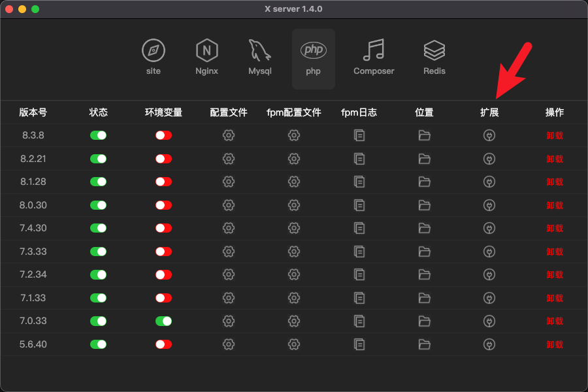Select version text 7.2.34
Image resolution: width=588 pixels, height=392 pixels.
pos(33,274)
